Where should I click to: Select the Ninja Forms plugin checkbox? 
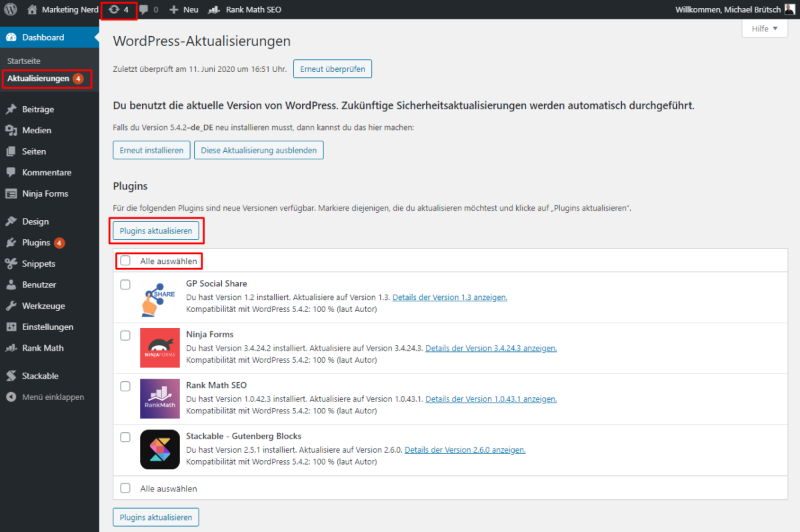pos(125,335)
